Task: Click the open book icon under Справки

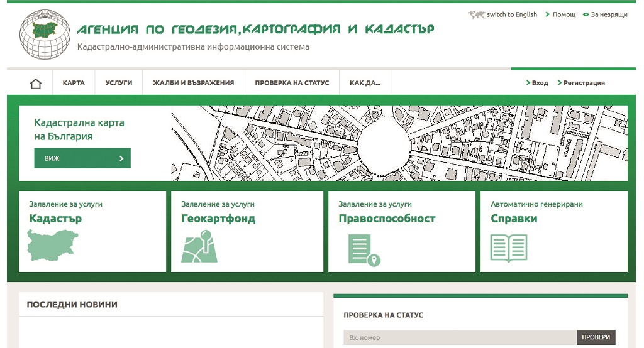Action: [x=508, y=248]
